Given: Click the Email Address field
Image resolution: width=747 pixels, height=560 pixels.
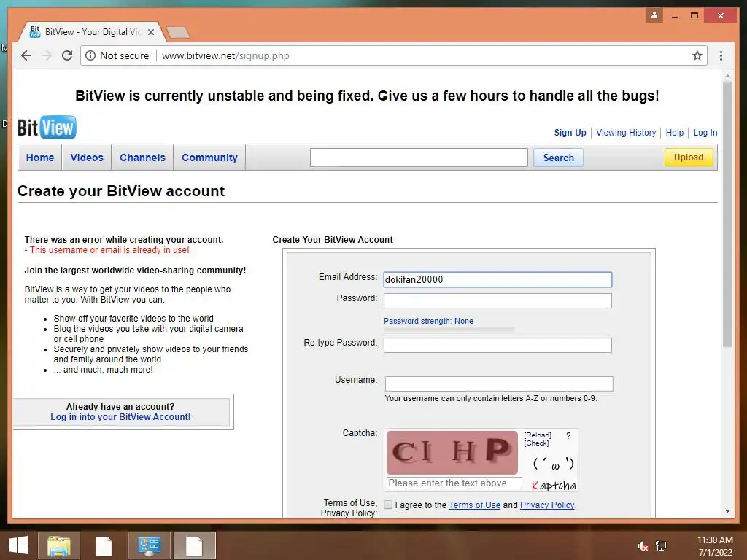Looking at the screenshot, I should click(x=498, y=279).
